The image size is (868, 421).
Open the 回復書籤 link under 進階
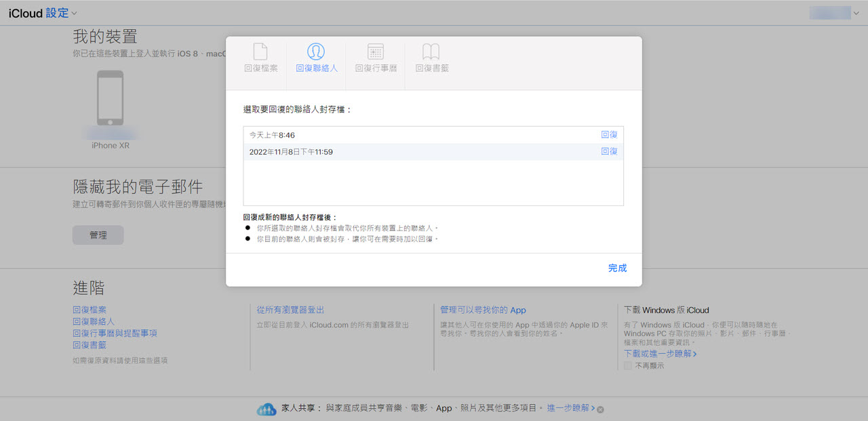click(x=90, y=344)
